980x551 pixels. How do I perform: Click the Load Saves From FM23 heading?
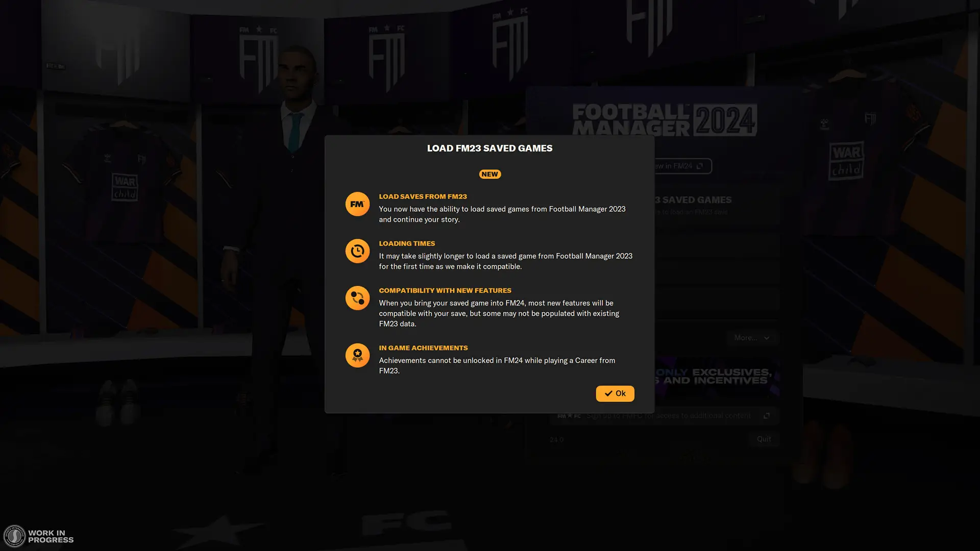423,196
